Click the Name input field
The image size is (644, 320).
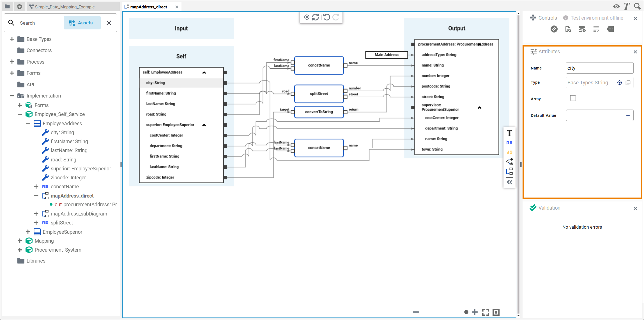599,68
